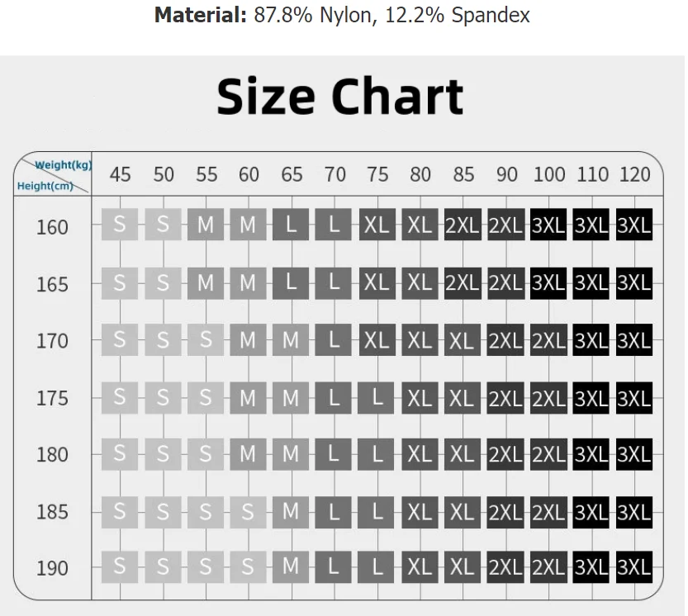The height and width of the screenshot is (616, 688).
Task: Select the 80 kg weight column header
Action: [x=420, y=175]
